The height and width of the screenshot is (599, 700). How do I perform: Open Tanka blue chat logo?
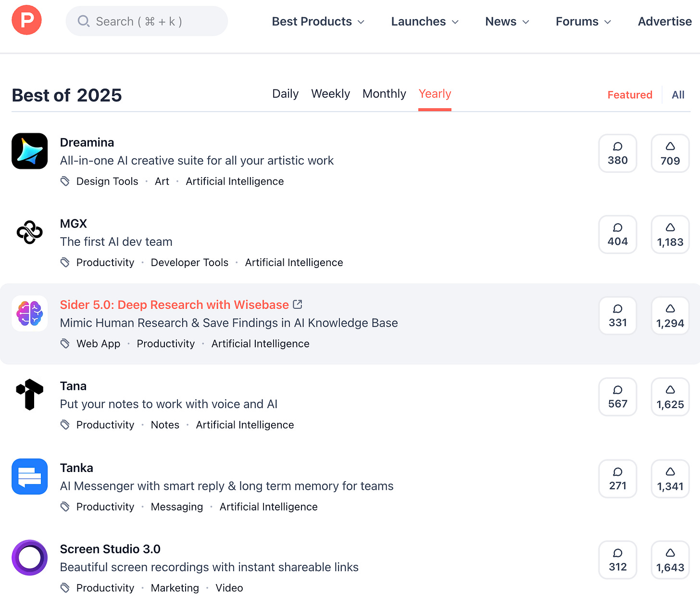click(x=30, y=476)
